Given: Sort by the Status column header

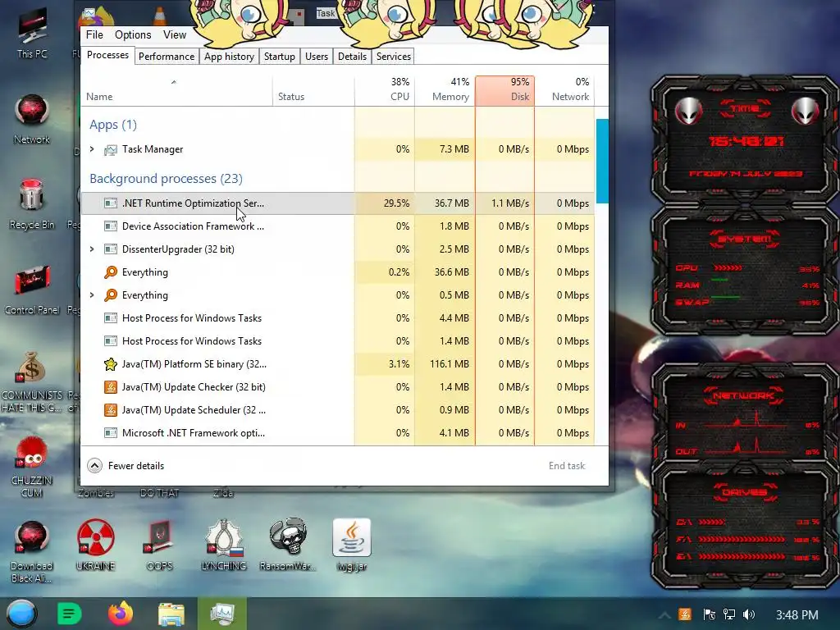Looking at the screenshot, I should click(313, 90).
